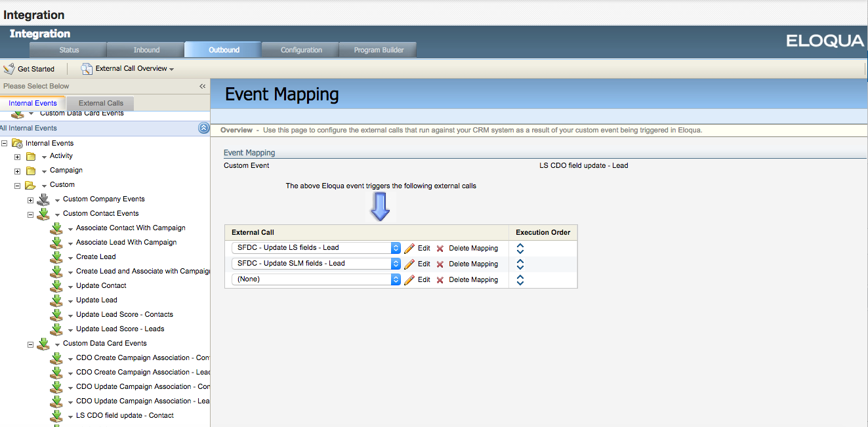
Task: Select CDO Update Campaign Association - Con event
Action: click(x=143, y=387)
